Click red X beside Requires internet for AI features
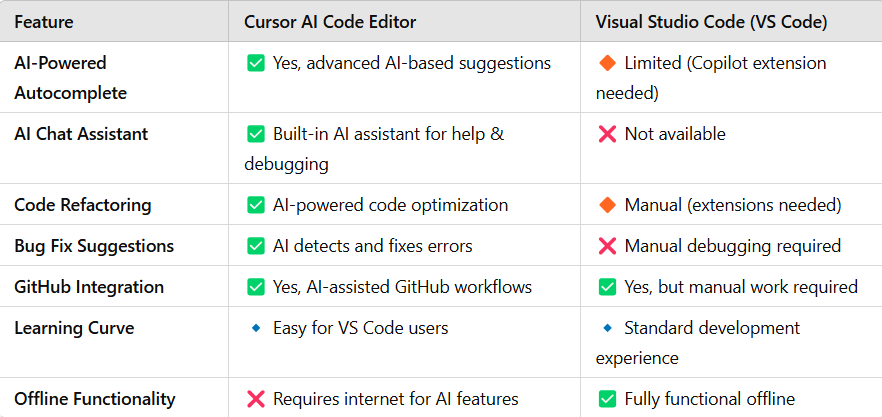The height and width of the screenshot is (417, 882). click(x=256, y=399)
